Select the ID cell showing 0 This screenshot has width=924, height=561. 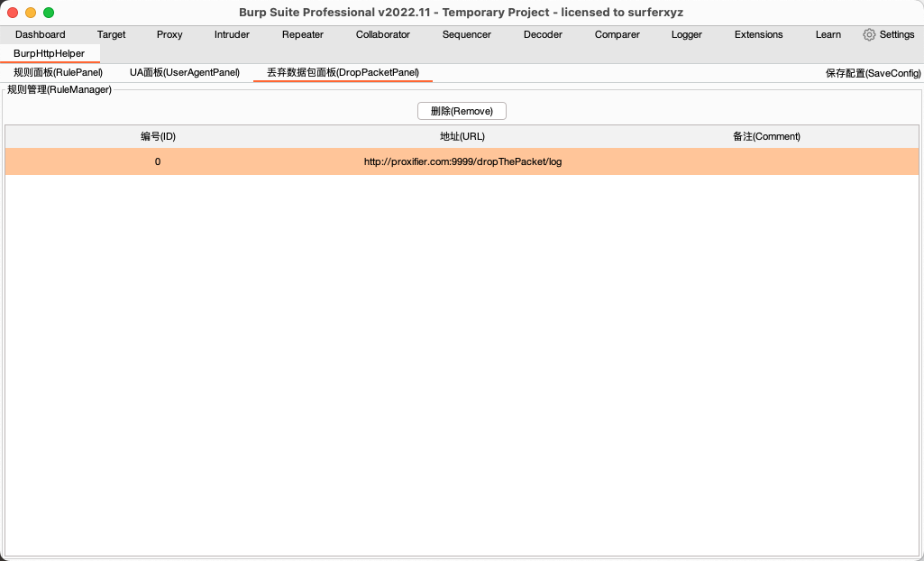click(158, 161)
